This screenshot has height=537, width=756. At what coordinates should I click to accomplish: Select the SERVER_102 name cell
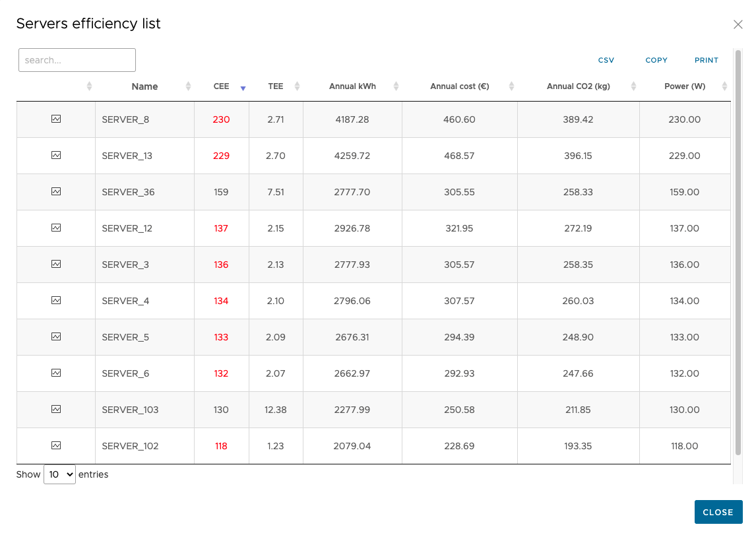point(144,446)
